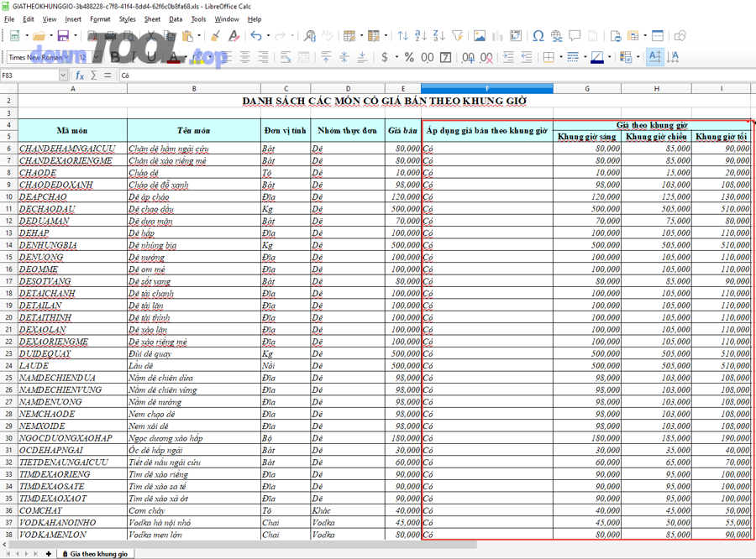Delete a decimal place
This screenshot has height=559, width=756.
coord(486,57)
